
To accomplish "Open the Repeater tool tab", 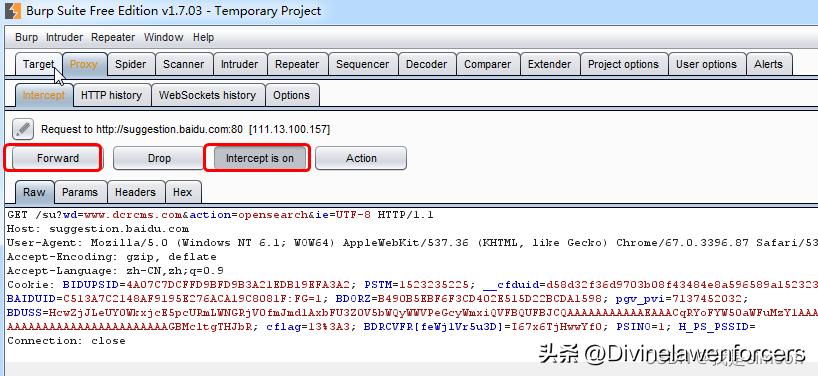I will tap(297, 65).
